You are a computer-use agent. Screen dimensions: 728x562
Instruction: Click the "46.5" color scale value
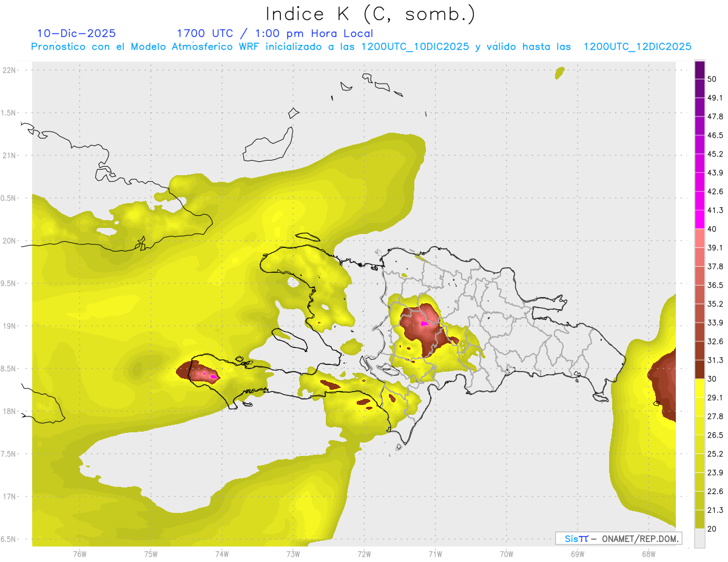coord(716,135)
